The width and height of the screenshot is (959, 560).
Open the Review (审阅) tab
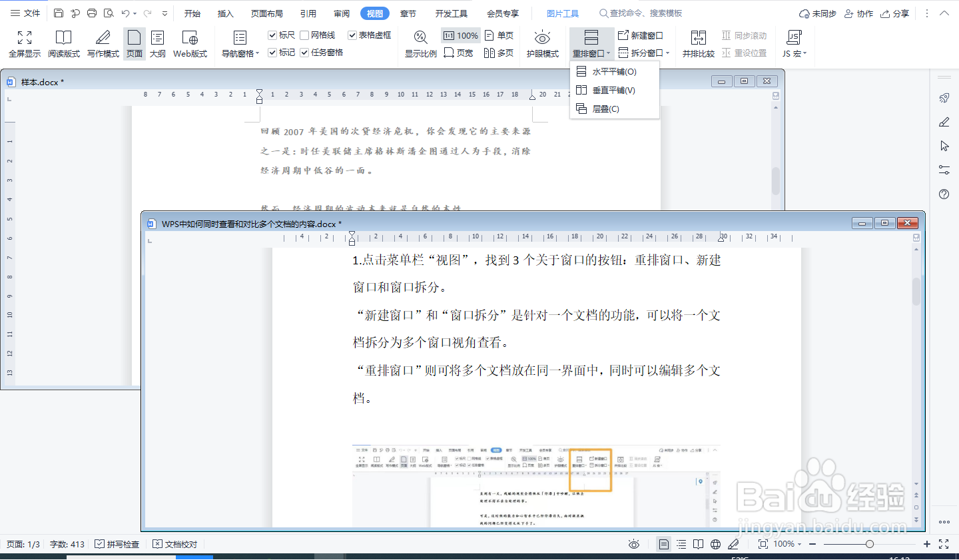(x=342, y=13)
